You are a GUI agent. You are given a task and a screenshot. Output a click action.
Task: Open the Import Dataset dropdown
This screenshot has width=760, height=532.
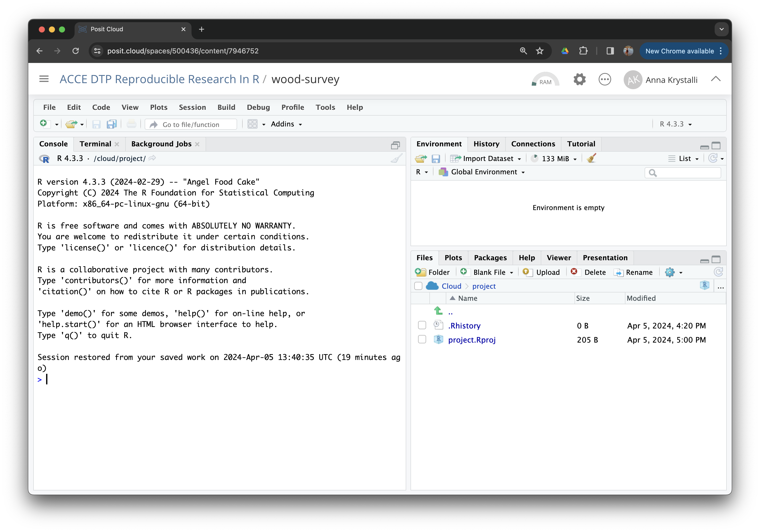[486, 158]
